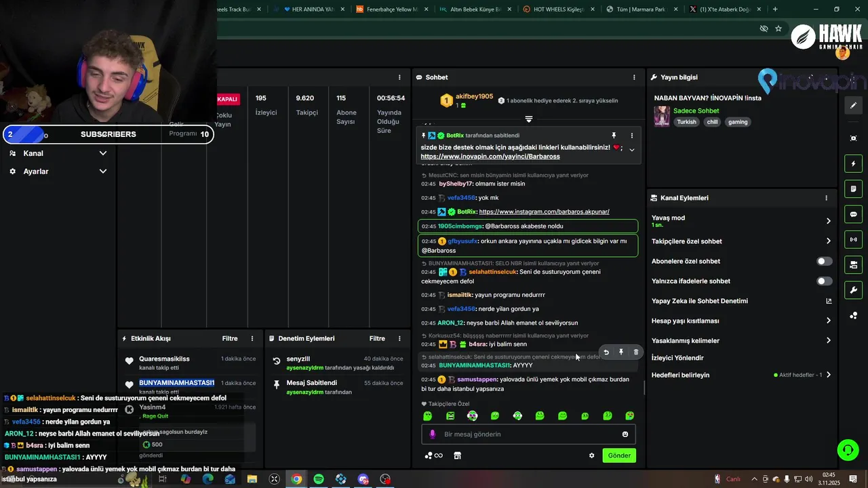Delete the hovered chat message
The width and height of the screenshot is (868, 488).
pyautogui.click(x=635, y=352)
